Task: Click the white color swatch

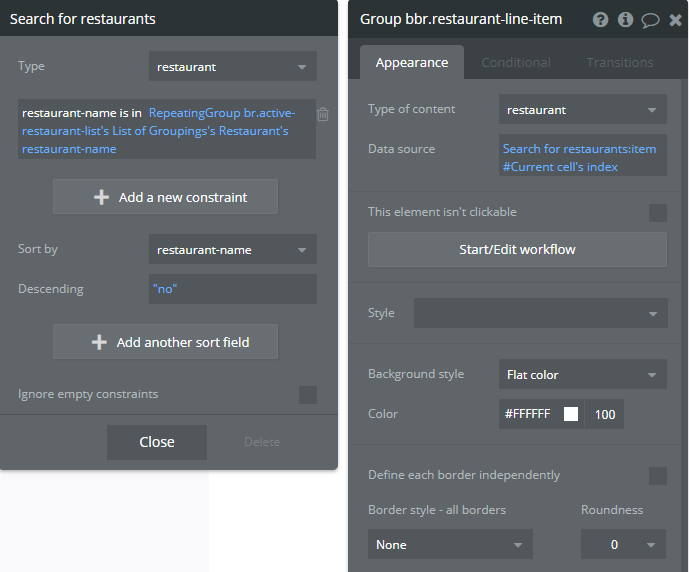Action: (571, 414)
